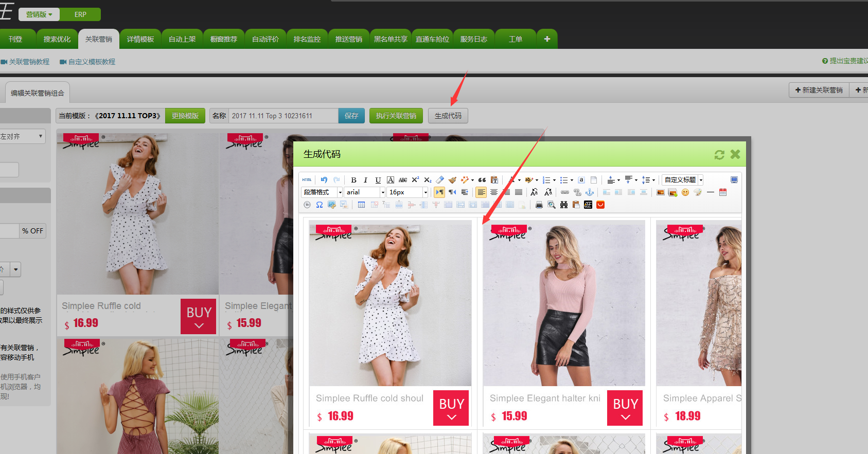Click the 生成代码 button
Image resolution: width=868 pixels, height=454 pixels.
pyautogui.click(x=448, y=116)
